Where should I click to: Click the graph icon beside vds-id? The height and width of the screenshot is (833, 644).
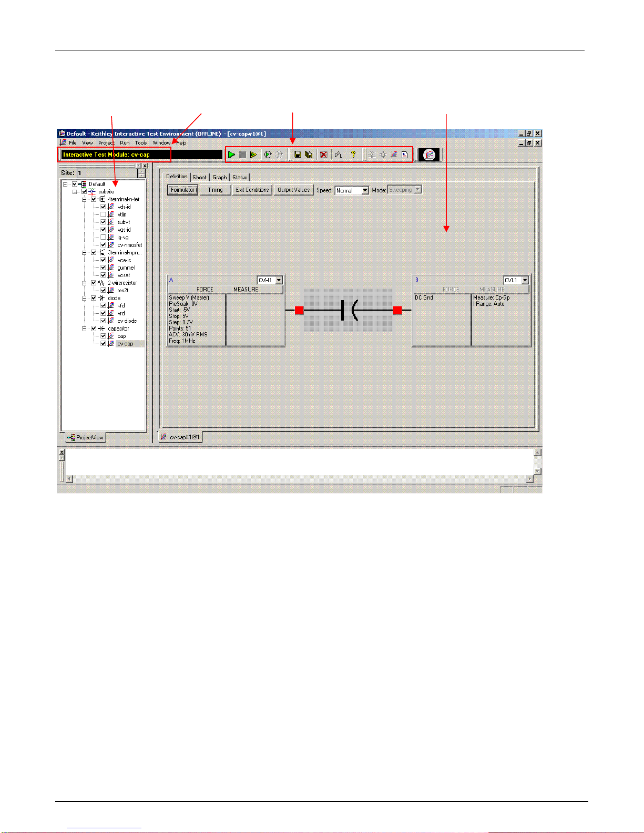click(x=111, y=207)
